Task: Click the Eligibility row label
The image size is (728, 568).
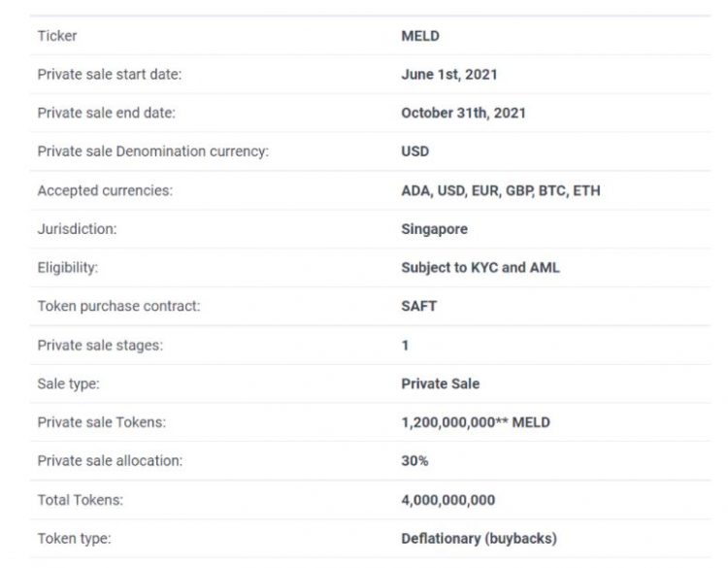Action: [x=68, y=268]
